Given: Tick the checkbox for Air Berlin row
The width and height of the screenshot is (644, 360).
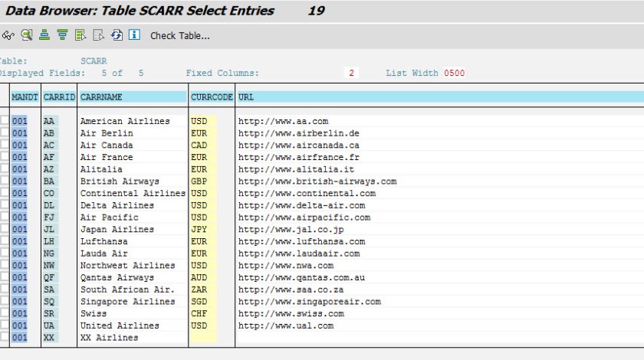Looking at the screenshot, I should [x=5, y=133].
